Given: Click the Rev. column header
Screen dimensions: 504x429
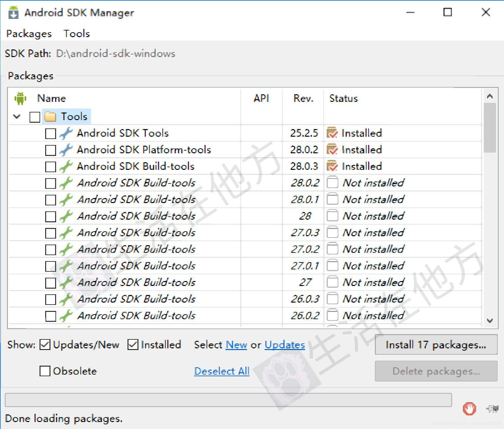Looking at the screenshot, I should pos(303,98).
